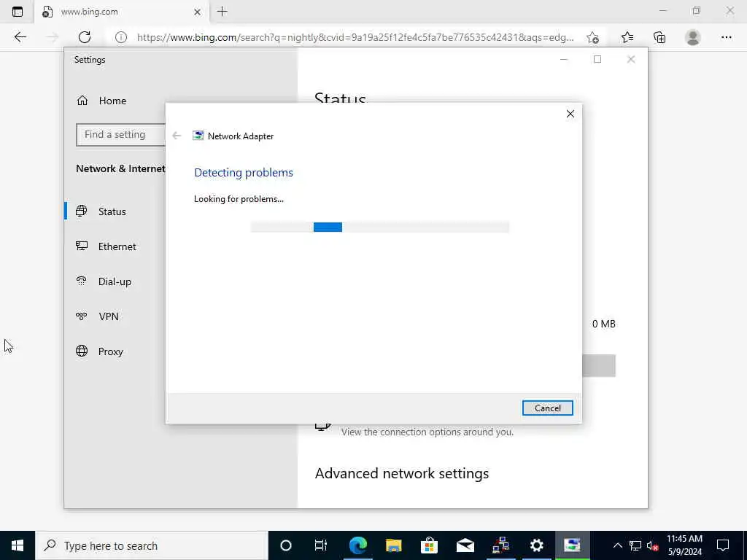Viewport: 747px width, 560px height.
Task: Open the Action Center notifications
Action: tap(723, 545)
